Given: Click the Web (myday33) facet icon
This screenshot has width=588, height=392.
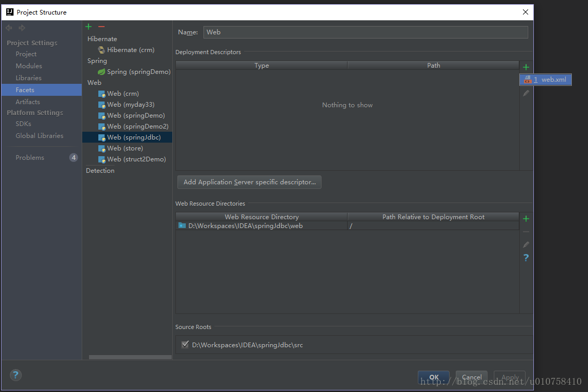Looking at the screenshot, I should click(x=101, y=105).
